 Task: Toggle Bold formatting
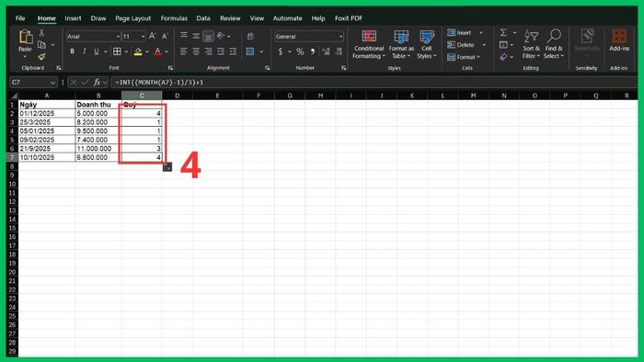point(73,51)
